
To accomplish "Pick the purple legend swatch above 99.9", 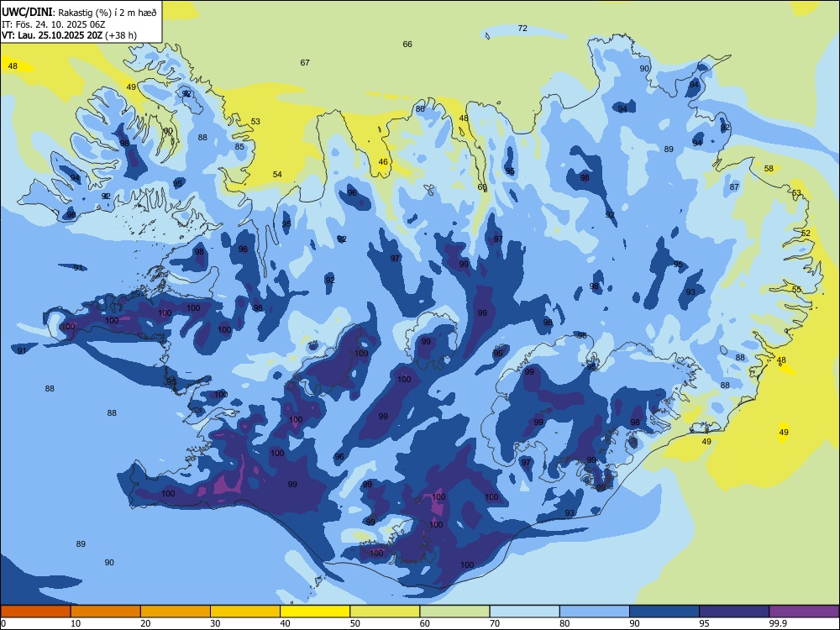I will point(804,612).
